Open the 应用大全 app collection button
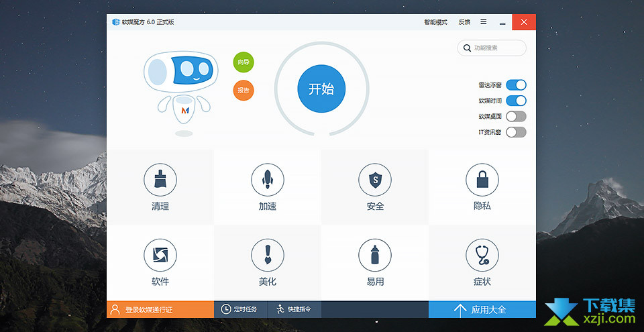644x332 pixels. coord(482,309)
